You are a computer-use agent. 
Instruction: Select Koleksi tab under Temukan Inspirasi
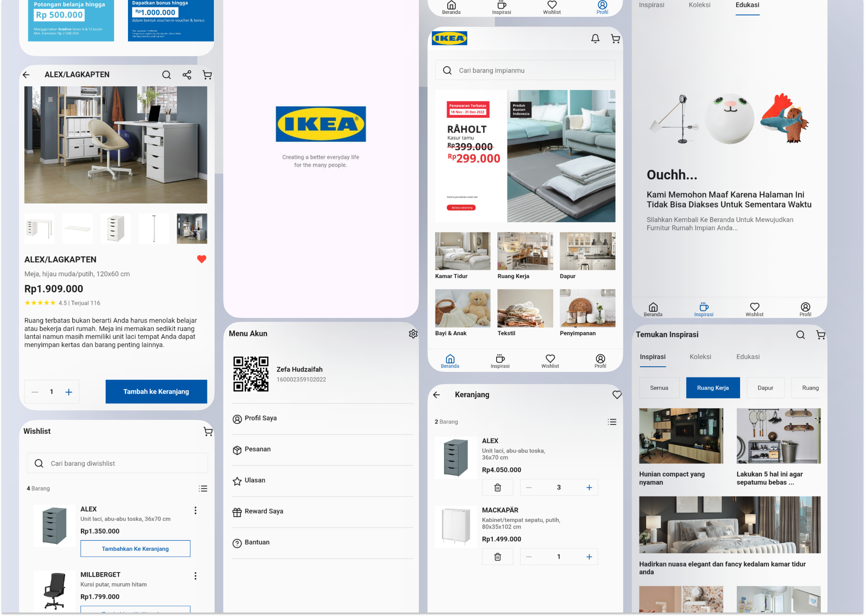tap(700, 357)
